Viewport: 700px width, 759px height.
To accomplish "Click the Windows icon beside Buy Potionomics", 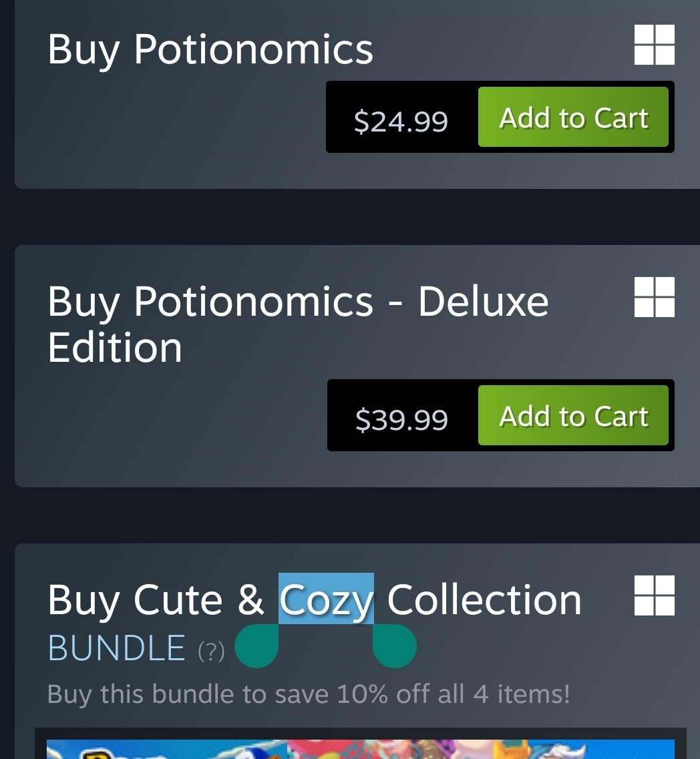I will click(x=654, y=45).
